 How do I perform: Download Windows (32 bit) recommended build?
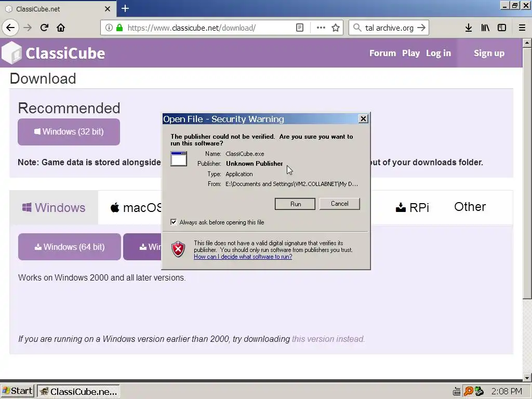click(x=69, y=132)
